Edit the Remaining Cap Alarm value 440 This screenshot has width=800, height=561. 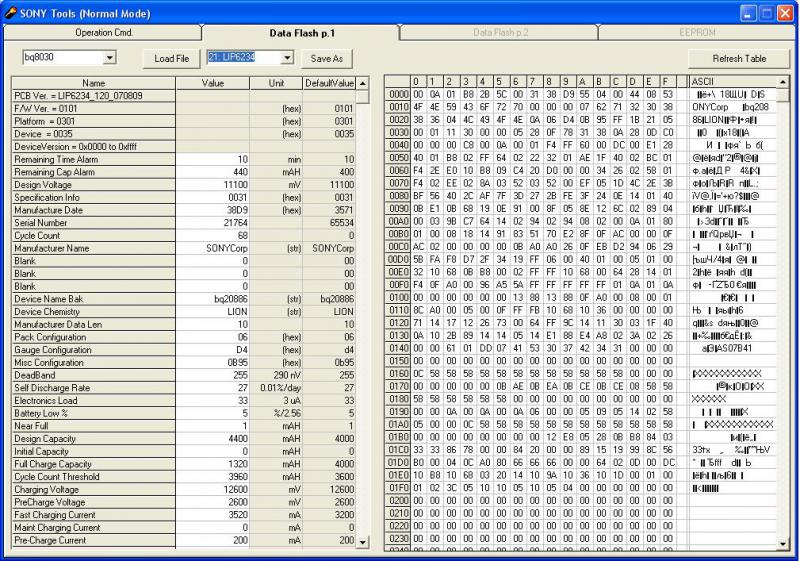[x=213, y=172]
